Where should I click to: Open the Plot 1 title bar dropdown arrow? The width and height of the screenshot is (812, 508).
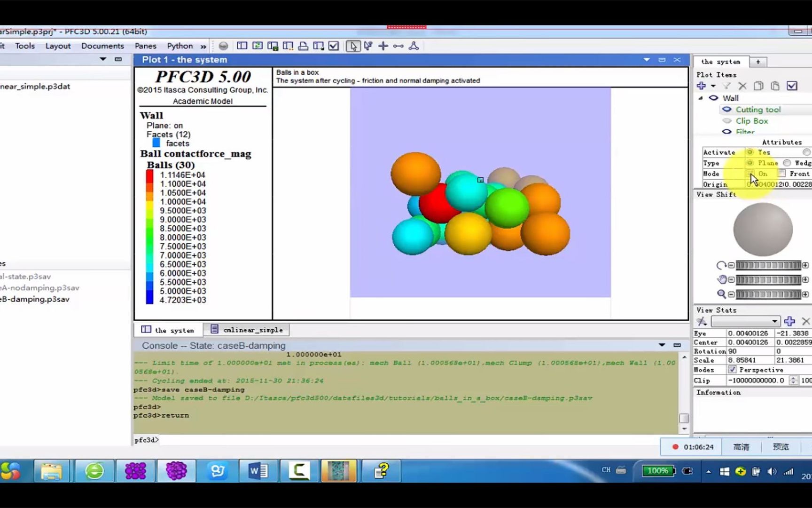(x=647, y=60)
